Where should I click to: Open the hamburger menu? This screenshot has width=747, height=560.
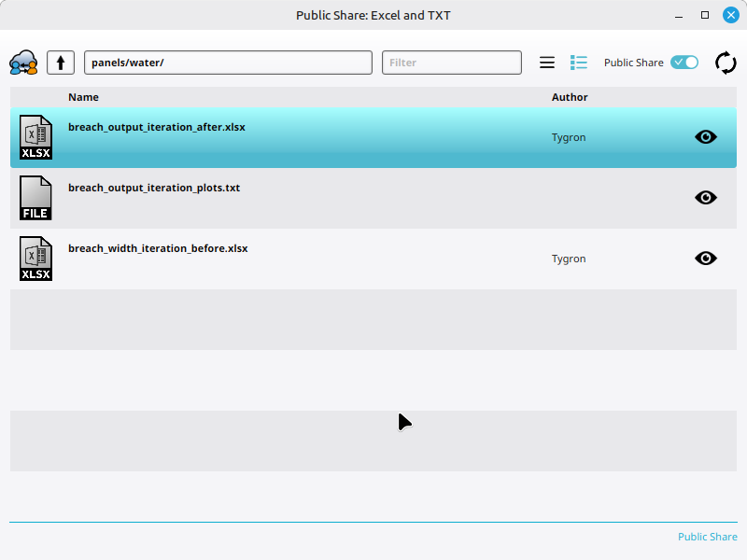(x=547, y=62)
